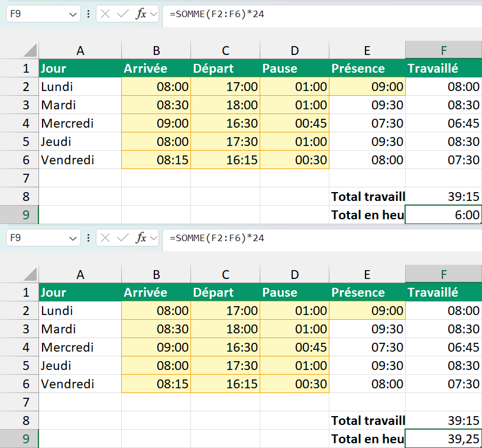This screenshot has width=482, height=448.
Task: Select the Travaillé header cell in the lower sheet
Action: pos(444,292)
